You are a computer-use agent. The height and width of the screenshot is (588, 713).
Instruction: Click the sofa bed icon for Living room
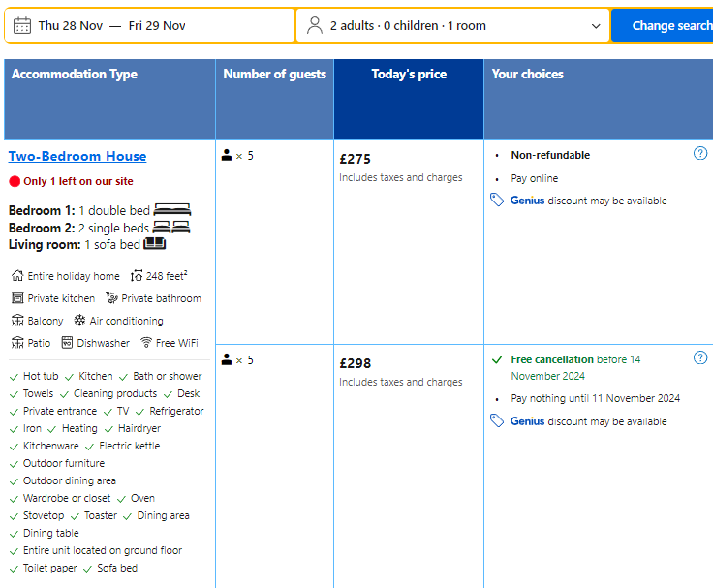[155, 244]
